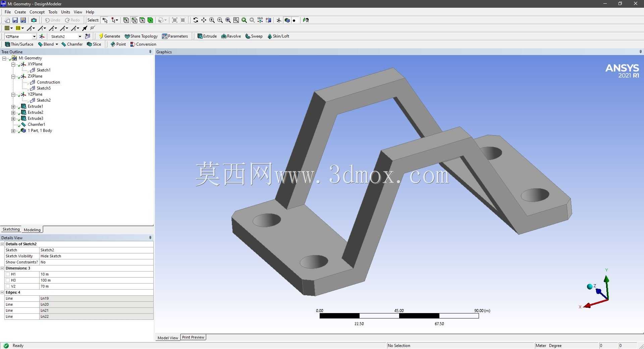The image size is (644, 349).
Task: Open the active sketch Sketch2 dropdown
Action: tap(80, 36)
